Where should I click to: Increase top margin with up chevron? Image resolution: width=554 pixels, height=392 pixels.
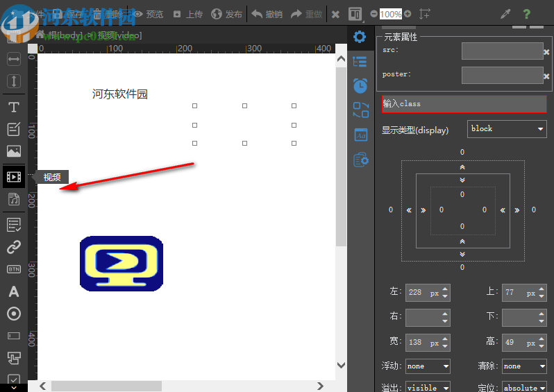pyautogui.click(x=462, y=167)
